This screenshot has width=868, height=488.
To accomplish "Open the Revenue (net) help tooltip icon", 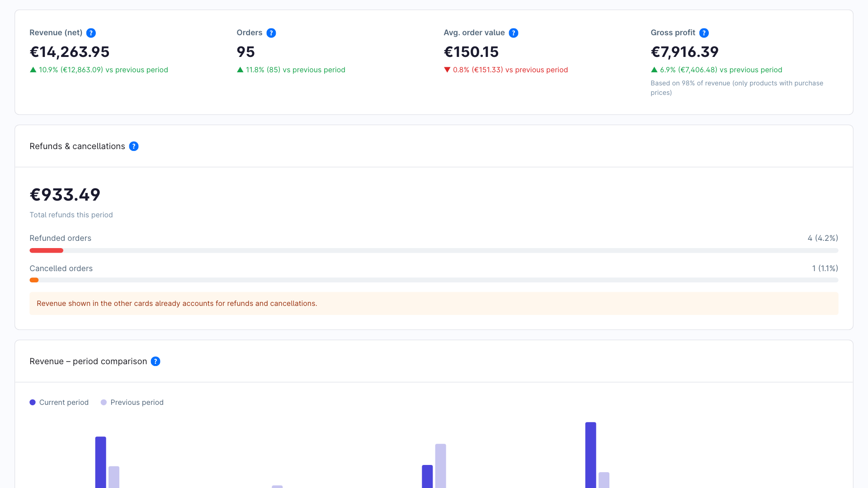I will point(91,33).
